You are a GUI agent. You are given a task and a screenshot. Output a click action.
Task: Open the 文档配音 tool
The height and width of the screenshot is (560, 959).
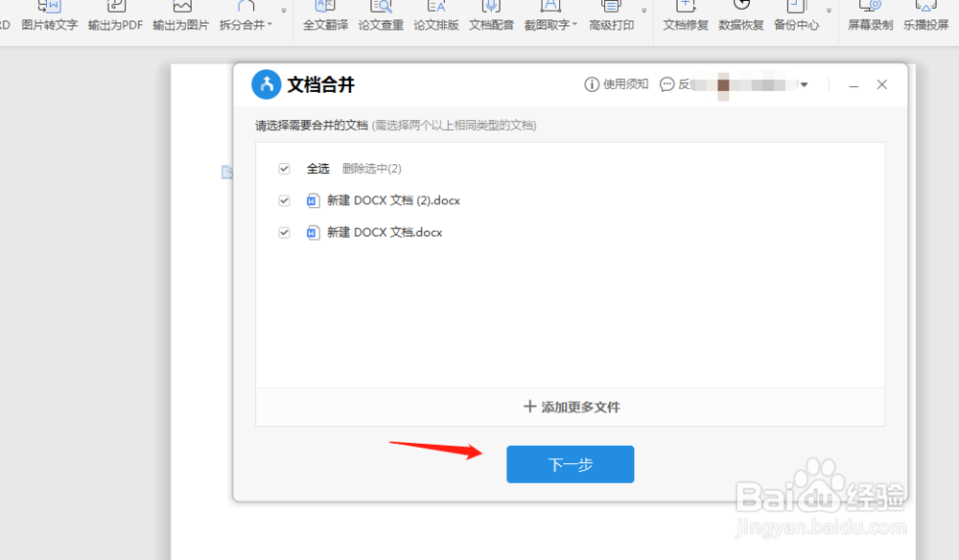(491, 17)
